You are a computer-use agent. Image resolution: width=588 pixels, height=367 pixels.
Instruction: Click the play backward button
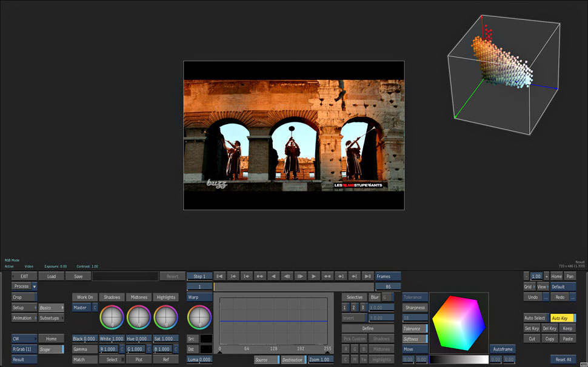(273, 276)
